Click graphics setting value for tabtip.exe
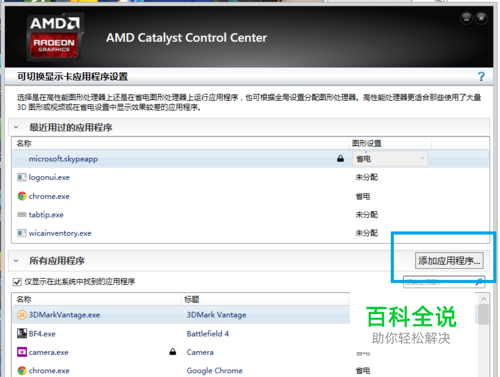Viewport: 500px width, 377px height. (x=366, y=215)
